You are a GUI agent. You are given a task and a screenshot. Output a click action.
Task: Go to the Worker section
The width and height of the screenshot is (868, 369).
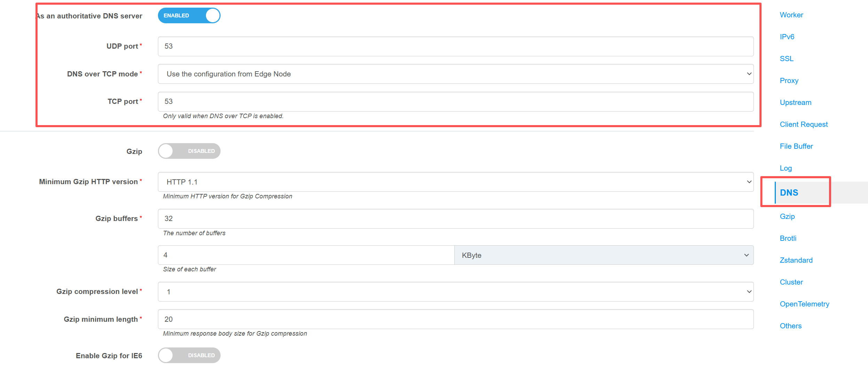coord(791,15)
